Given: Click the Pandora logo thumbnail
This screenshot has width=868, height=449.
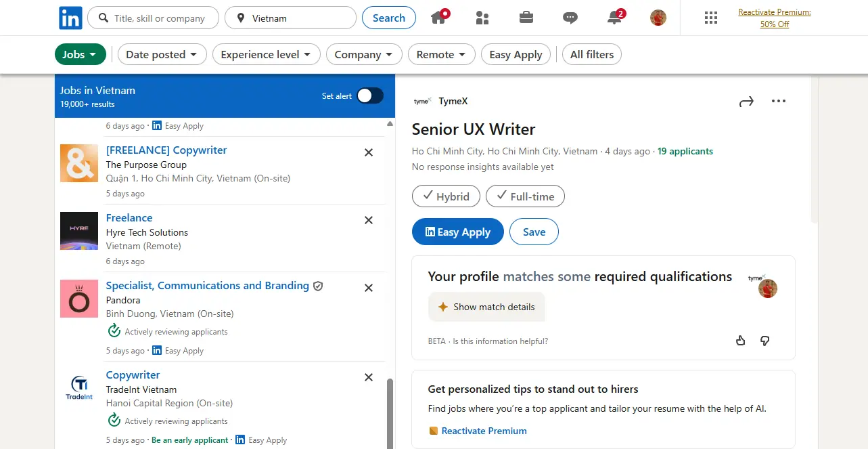Looking at the screenshot, I should click(x=79, y=299).
